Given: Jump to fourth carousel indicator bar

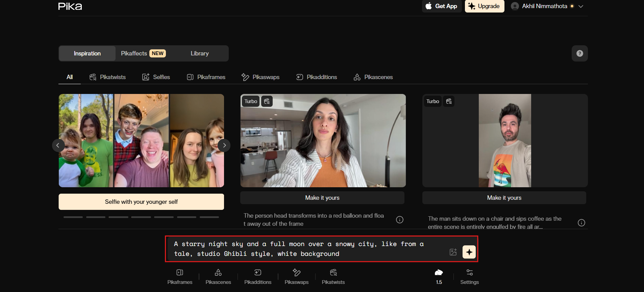Looking at the screenshot, I should tap(141, 217).
